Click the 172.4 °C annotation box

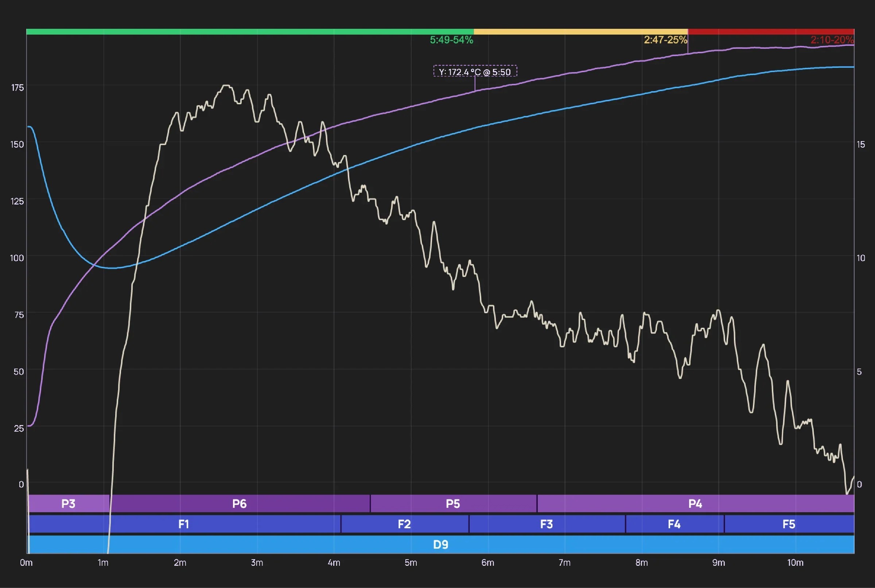click(475, 71)
